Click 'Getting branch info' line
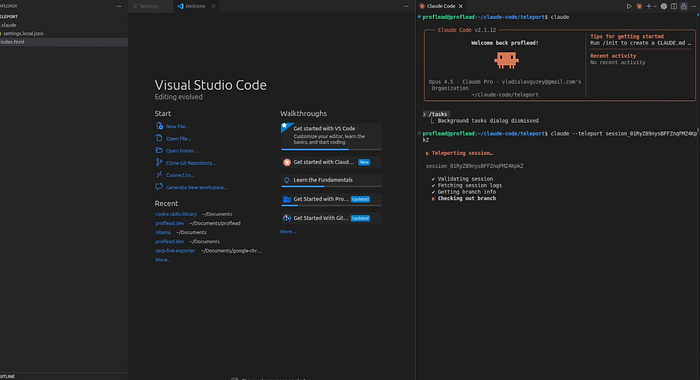This screenshot has height=380, width=700. coord(467,192)
